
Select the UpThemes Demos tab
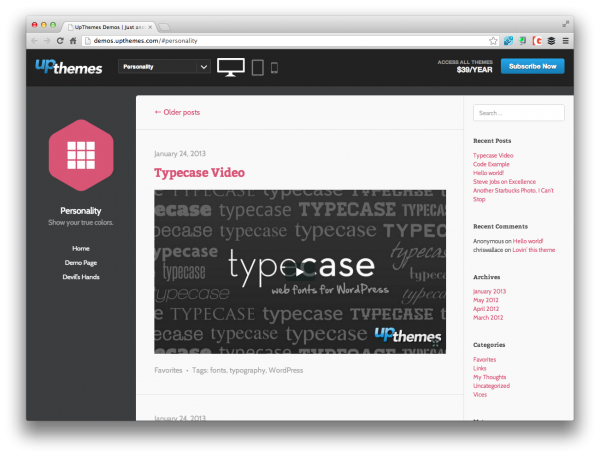[109, 27]
